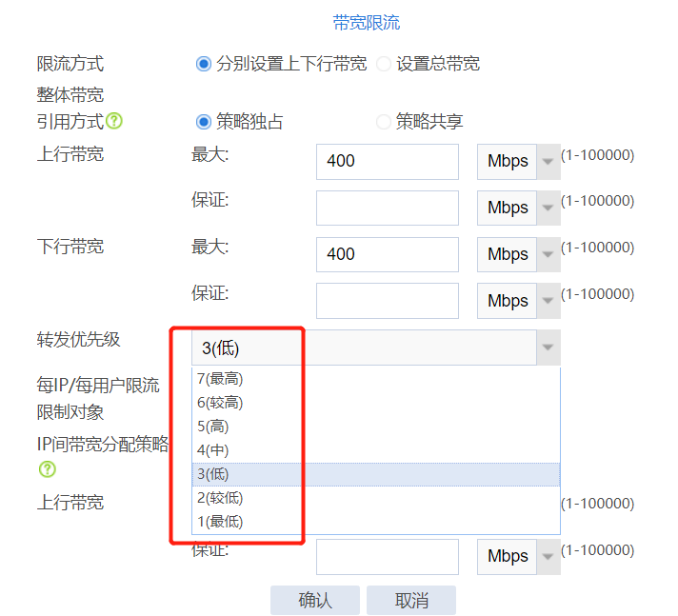Open the Mbps unit dropdown for 上行带宽 最大
The width and height of the screenshot is (678, 616).
click(518, 161)
